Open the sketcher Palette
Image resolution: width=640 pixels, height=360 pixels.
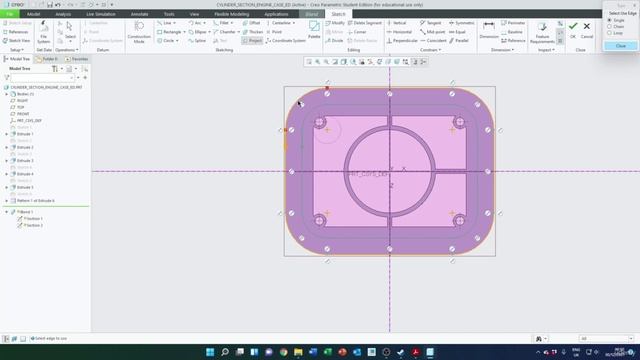[314, 30]
